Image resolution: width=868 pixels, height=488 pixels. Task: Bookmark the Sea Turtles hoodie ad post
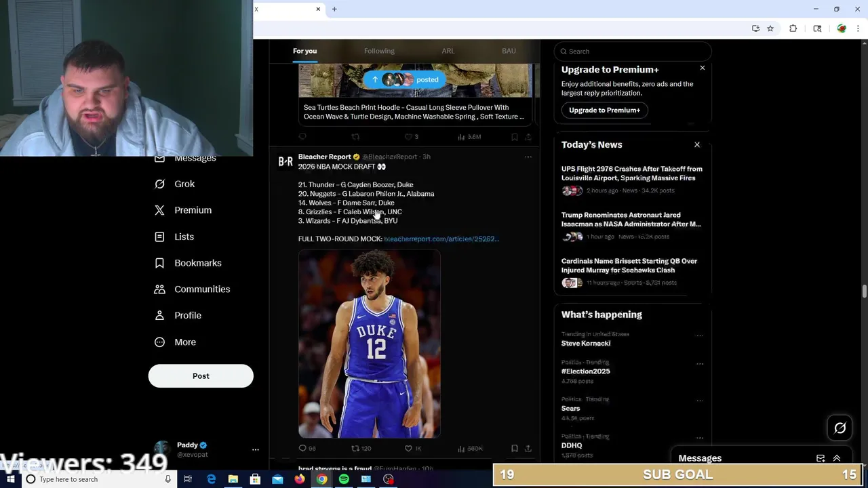click(515, 137)
